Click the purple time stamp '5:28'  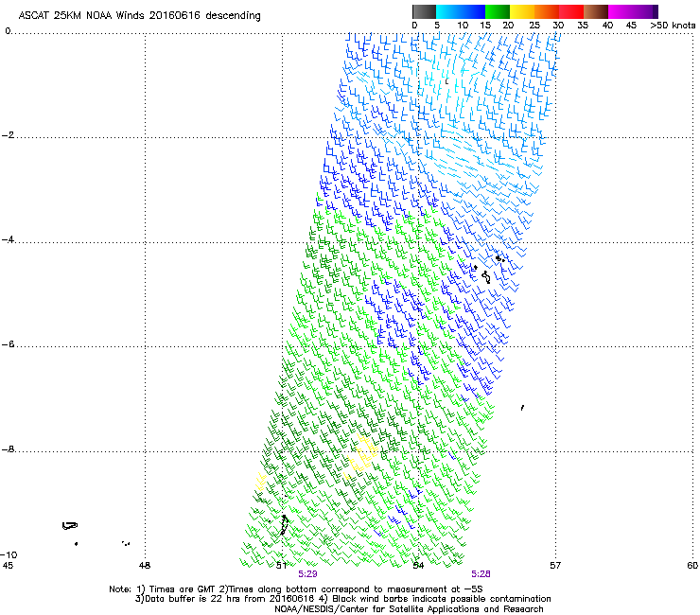(x=481, y=574)
